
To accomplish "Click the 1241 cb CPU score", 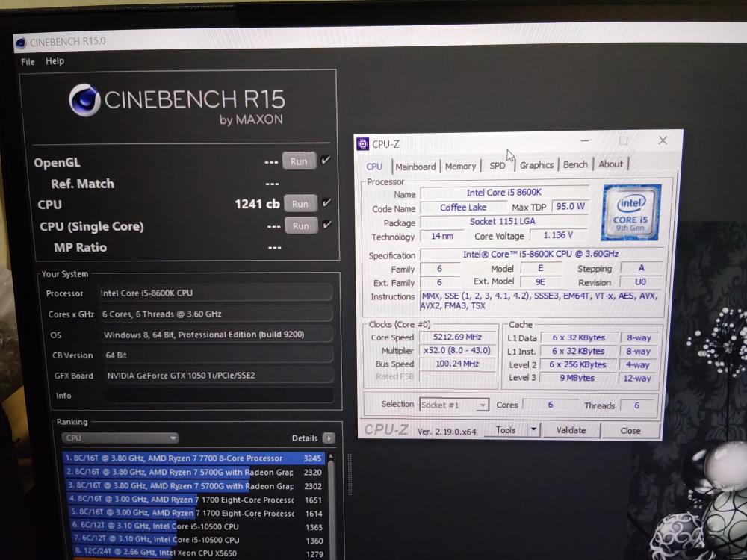I will point(257,204).
